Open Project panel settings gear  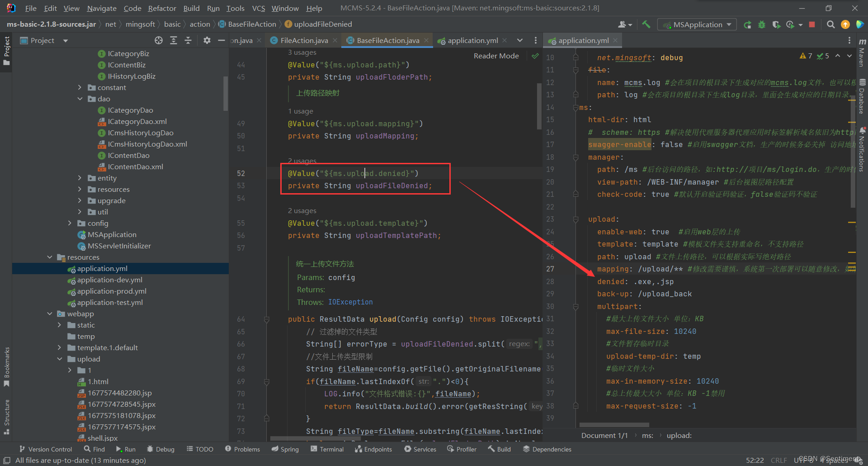click(x=207, y=40)
